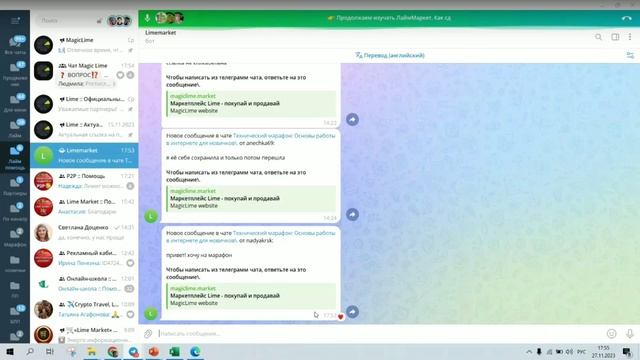Image resolution: width=640 pixels, height=360 pixels.
Task: Click Technical marathon link in anechka69 message
Action: click(x=251, y=139)
